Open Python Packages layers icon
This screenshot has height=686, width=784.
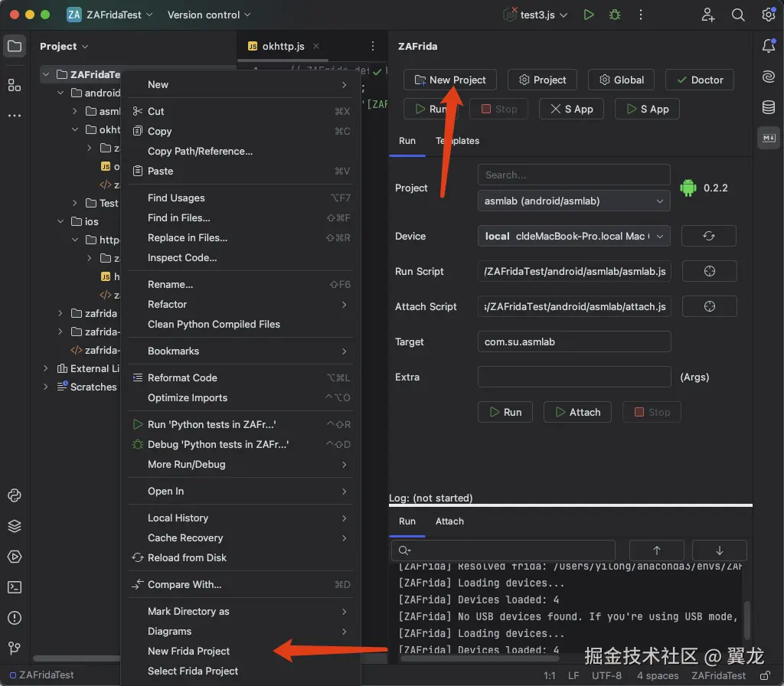click(x=15, y=526)
